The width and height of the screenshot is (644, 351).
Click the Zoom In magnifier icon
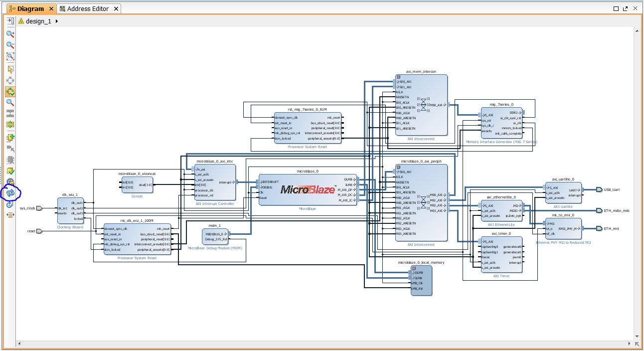[10, 34]
